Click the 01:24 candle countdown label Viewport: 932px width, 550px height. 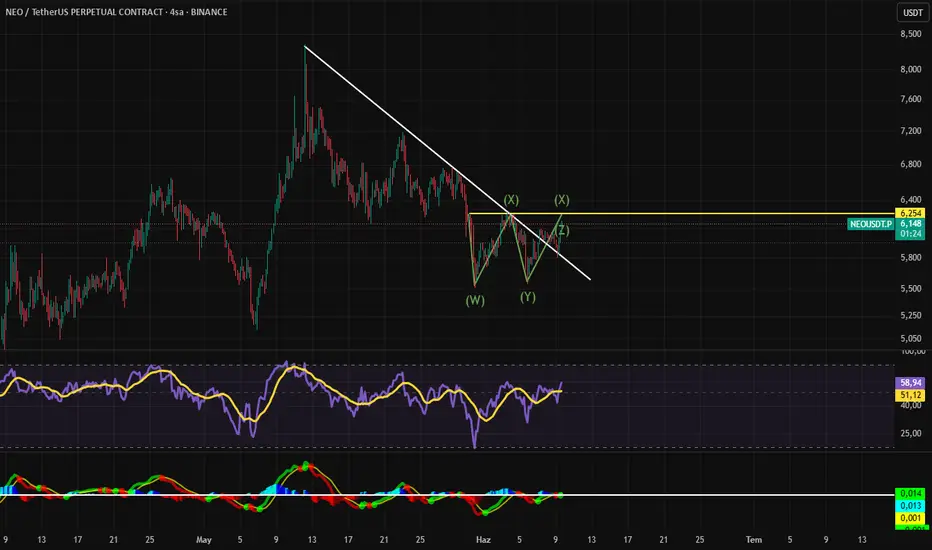(910, 234)
